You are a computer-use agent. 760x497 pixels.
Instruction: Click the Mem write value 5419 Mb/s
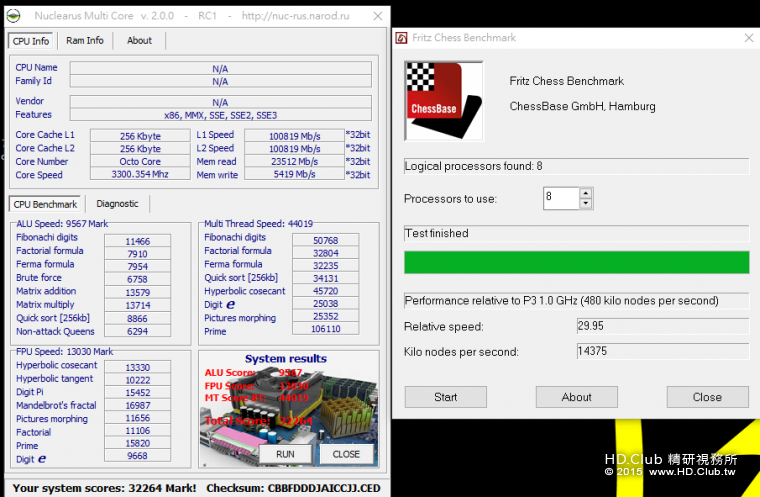[294, 174]
